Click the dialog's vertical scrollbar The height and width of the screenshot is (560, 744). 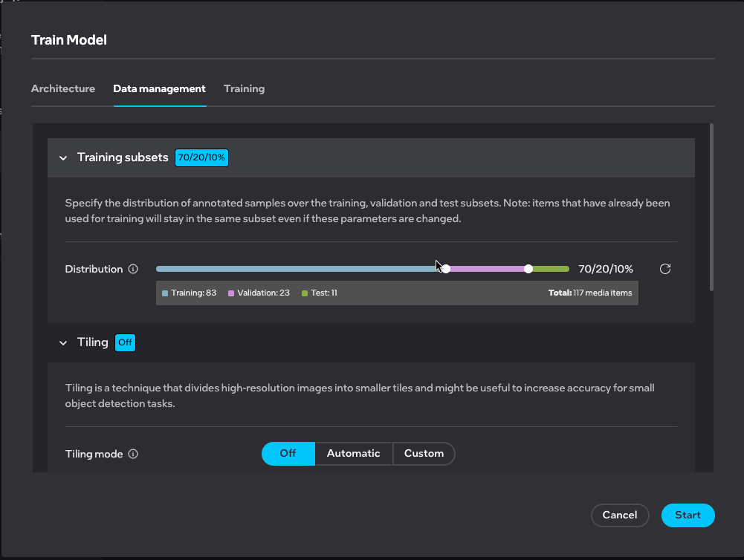click(x=711, y=208)
